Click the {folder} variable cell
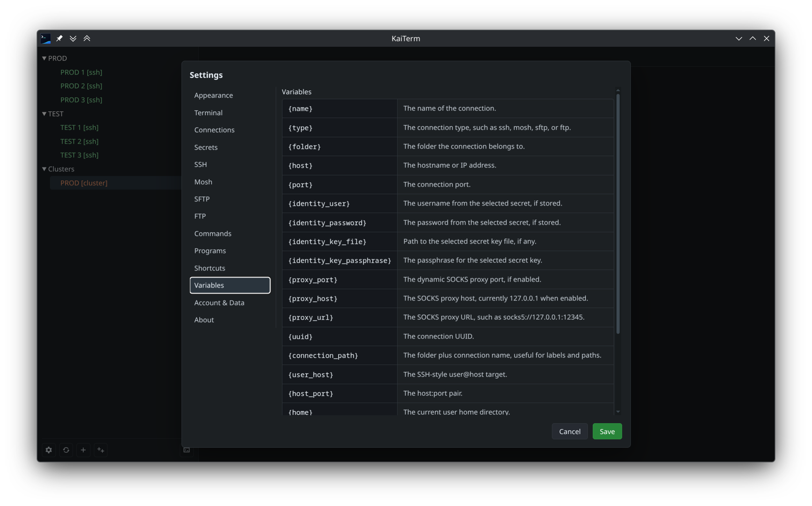Viewport: 812px width, 506px height. pos(340,147)
